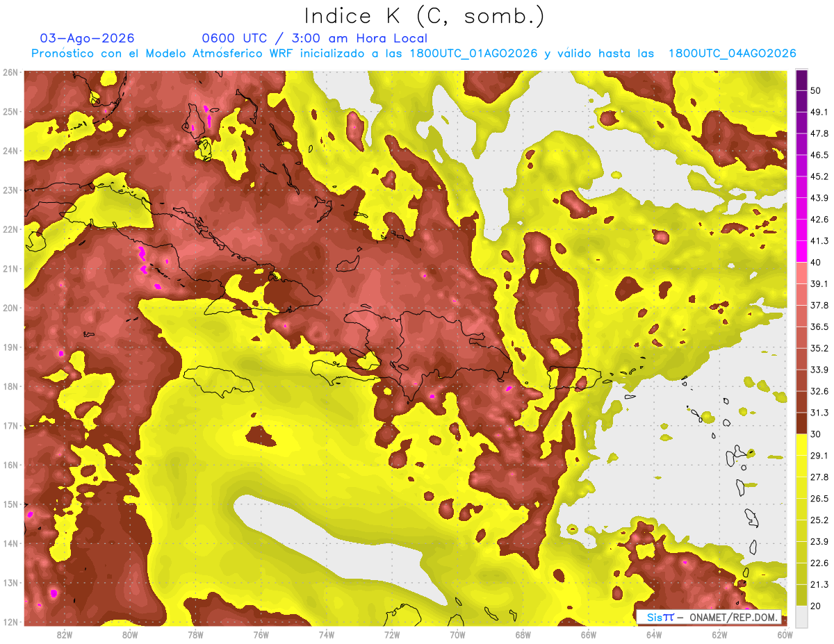Click the latitude label "15N"
The width and height of the screenshot is (834, 644).
[10, 504]
